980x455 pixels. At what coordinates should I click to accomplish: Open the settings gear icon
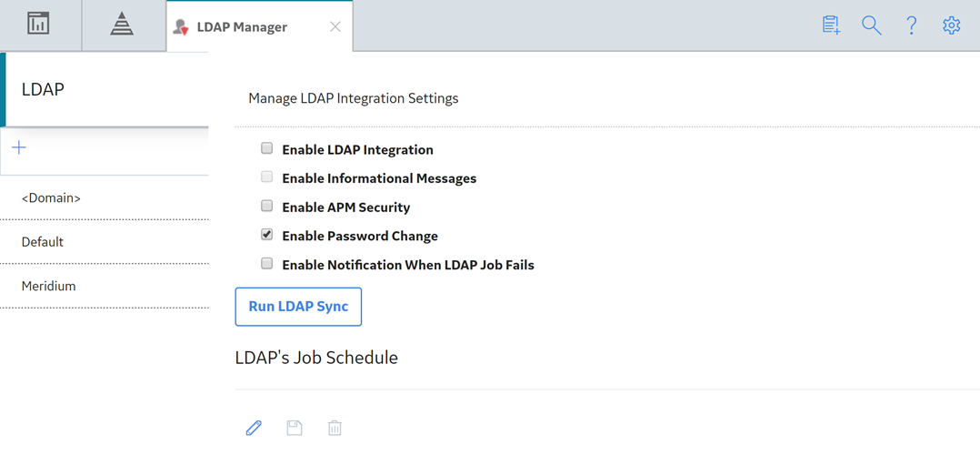click(951, 25)
